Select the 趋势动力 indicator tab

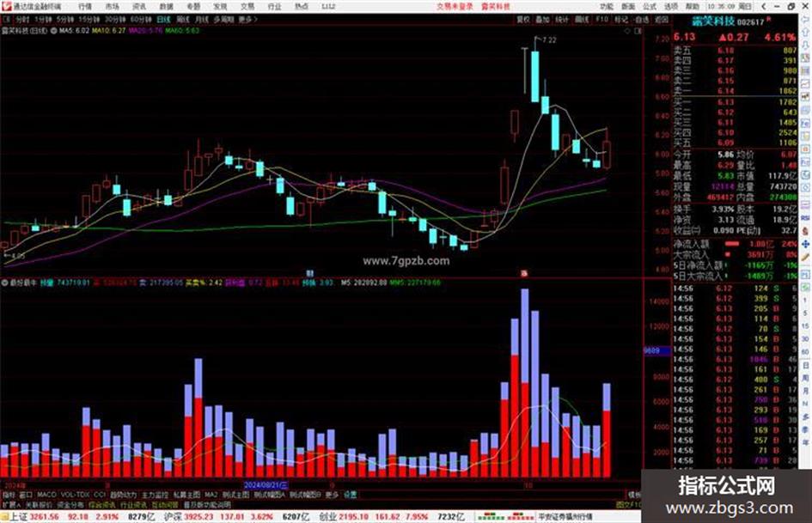(124, 495)
